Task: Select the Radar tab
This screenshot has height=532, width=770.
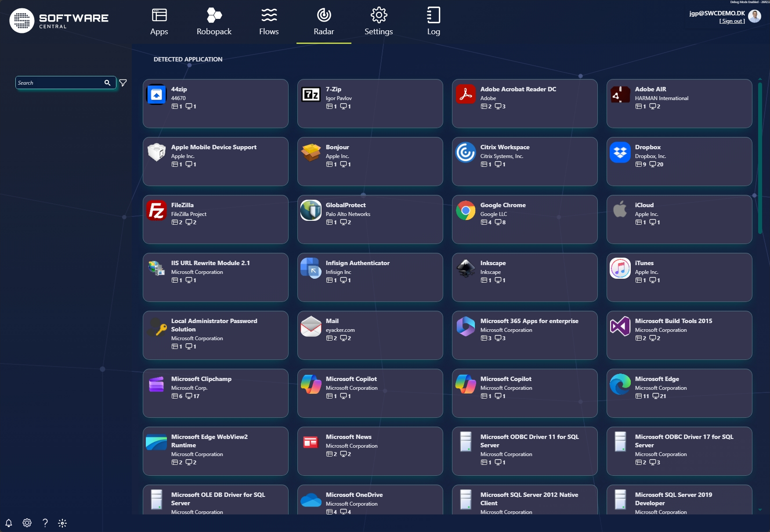Action: [324, 22]
